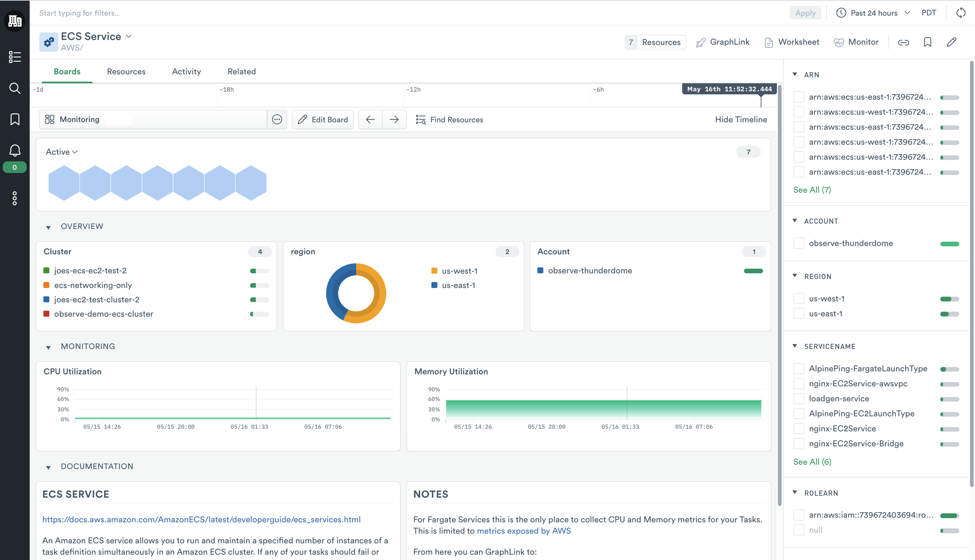Viewport: 975px width, 560px height.
Task: Expand the Active resources dropdown
Action: pos(62,151)
